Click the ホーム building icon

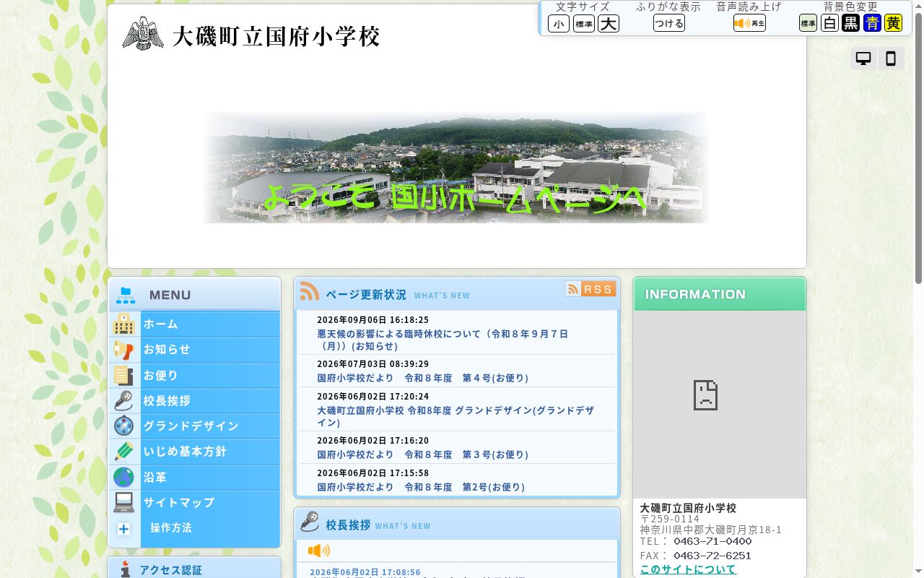(124, 324)
